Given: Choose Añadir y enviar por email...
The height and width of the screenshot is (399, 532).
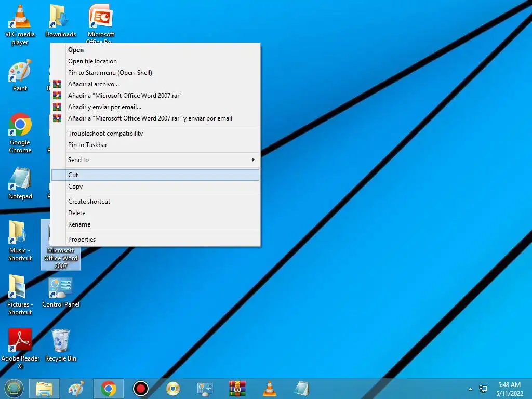Looking at the screenshot, I should 156,107.
